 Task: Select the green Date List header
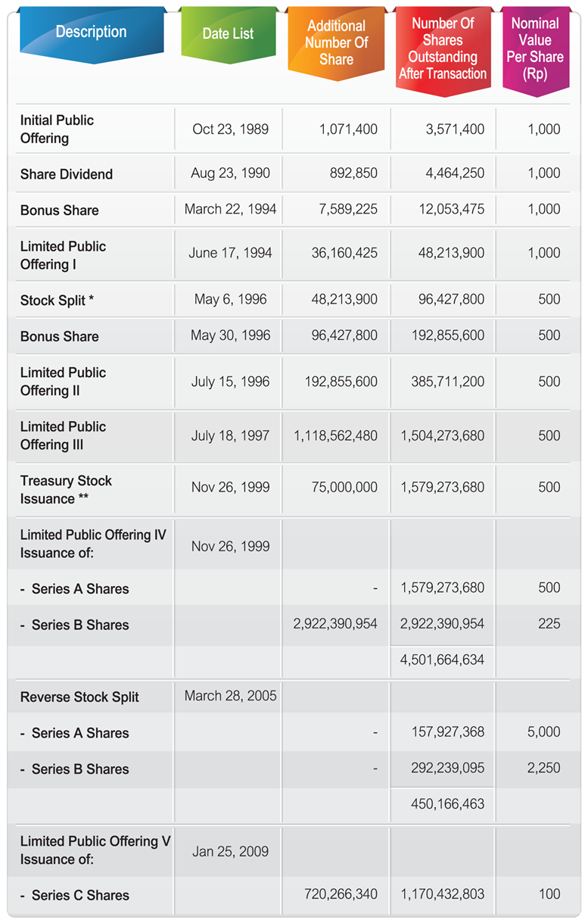click(228, 34)
